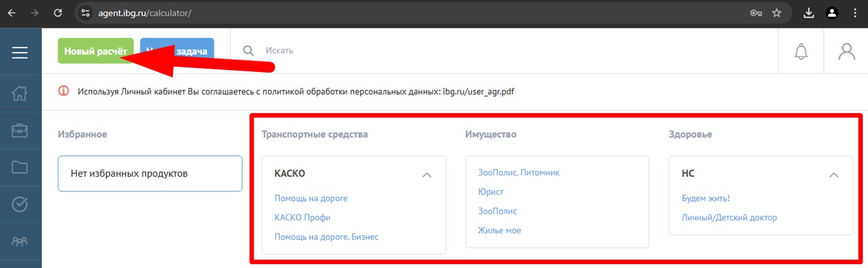Image resolution: width=868 pixels, height=268 pixels.
Task: Bookmark this page with star icon
Action: pyautogui.click(x=776, y=12)
